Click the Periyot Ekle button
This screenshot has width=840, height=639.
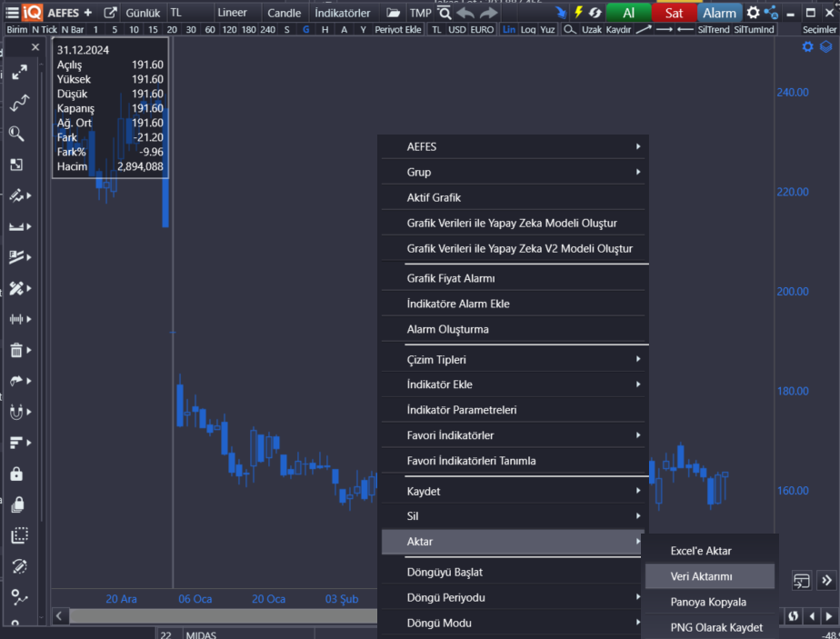pyautogui.click(x=398, y=29)
